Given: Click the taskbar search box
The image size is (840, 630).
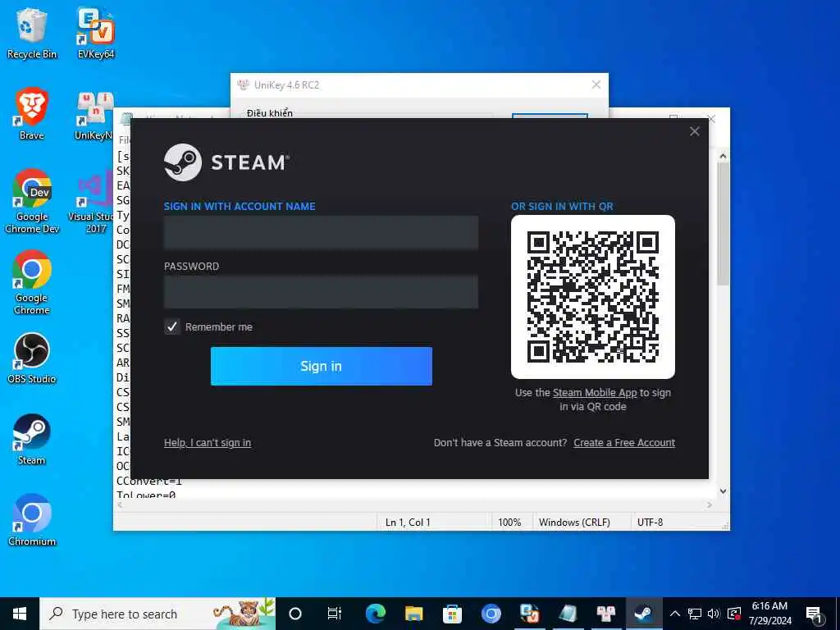Looking at the screenshot, I should point(157,614).
